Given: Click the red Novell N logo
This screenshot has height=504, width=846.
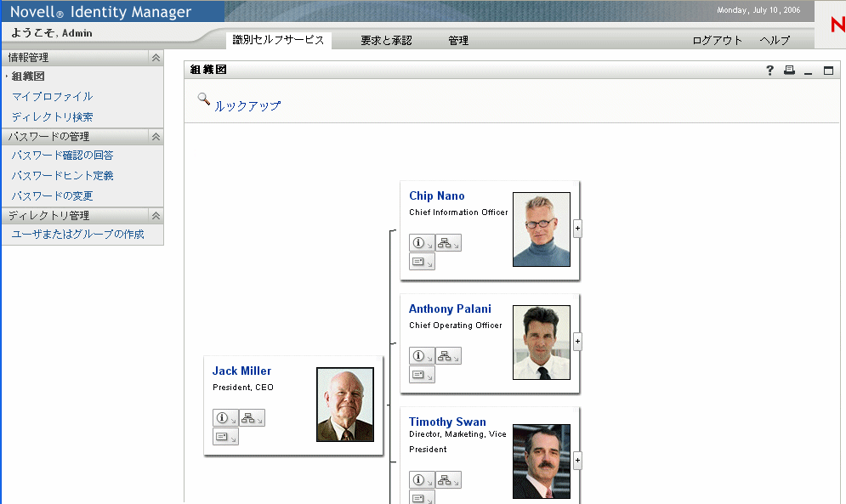Looking at the screenshot, I should tap(837, 25).
